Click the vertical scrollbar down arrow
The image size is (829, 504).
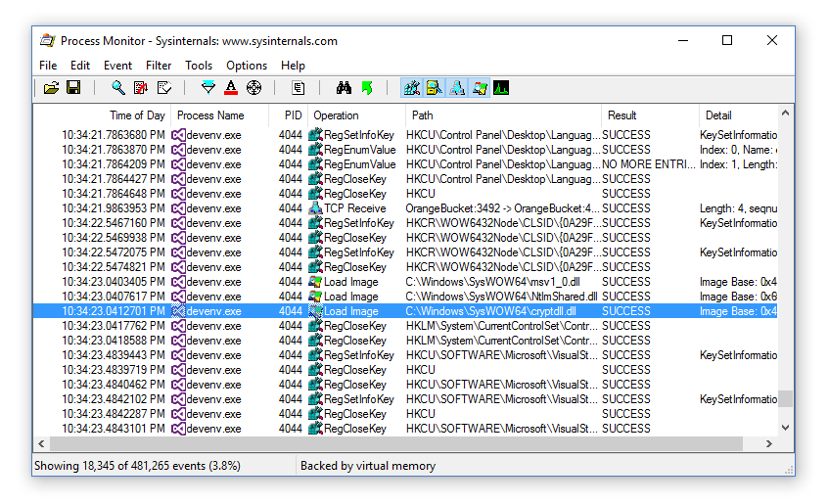coord(786,428)
